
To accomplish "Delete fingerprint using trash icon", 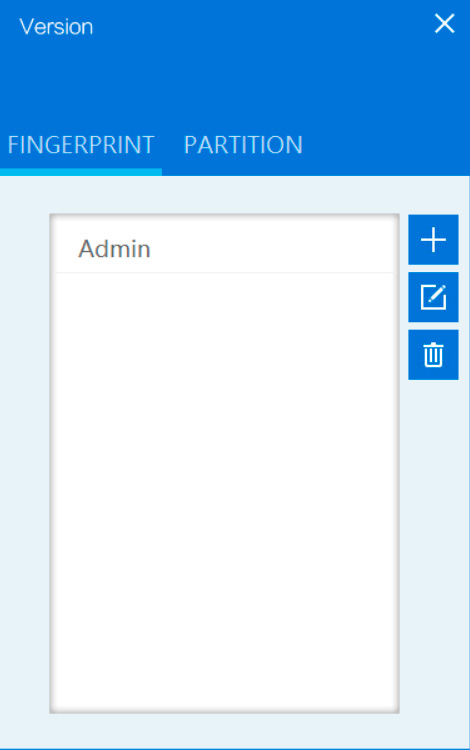I will [x=433, y=354].
